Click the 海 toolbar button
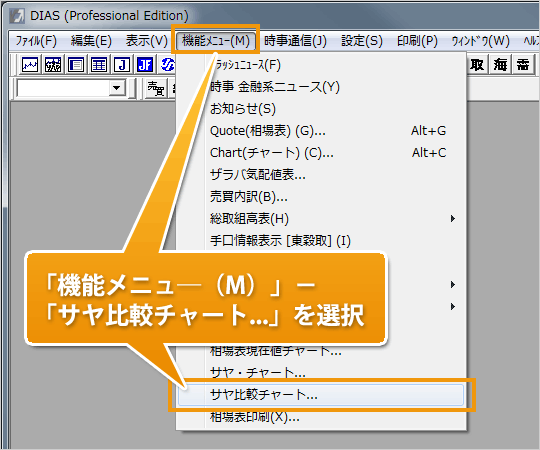Image resolution: width=540 pixels, height=450 pixels. point(500,65)
